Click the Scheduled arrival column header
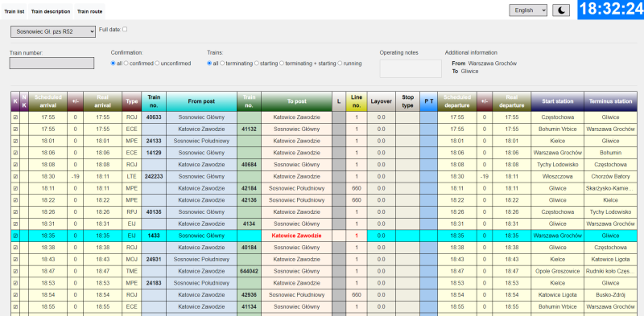This screenshot has height=316, width=644. coord(48,101)
